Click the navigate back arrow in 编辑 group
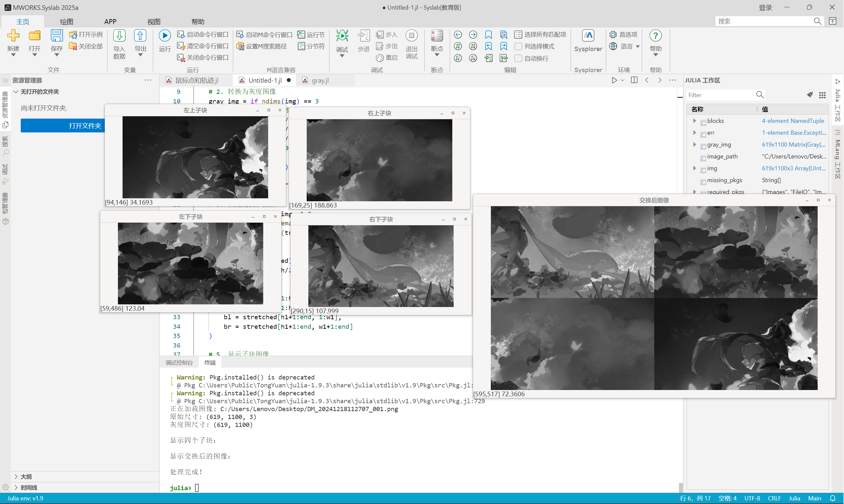Screen dimensions: 844x504 [x=458, y=35]
